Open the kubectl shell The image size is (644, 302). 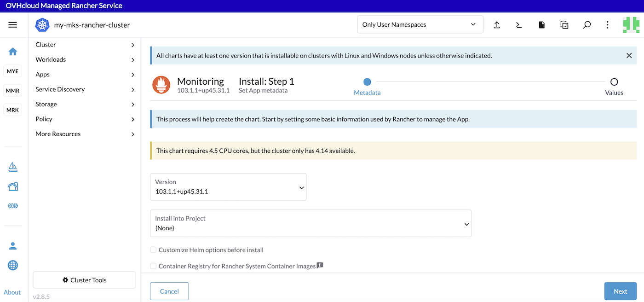click(519, 25)
